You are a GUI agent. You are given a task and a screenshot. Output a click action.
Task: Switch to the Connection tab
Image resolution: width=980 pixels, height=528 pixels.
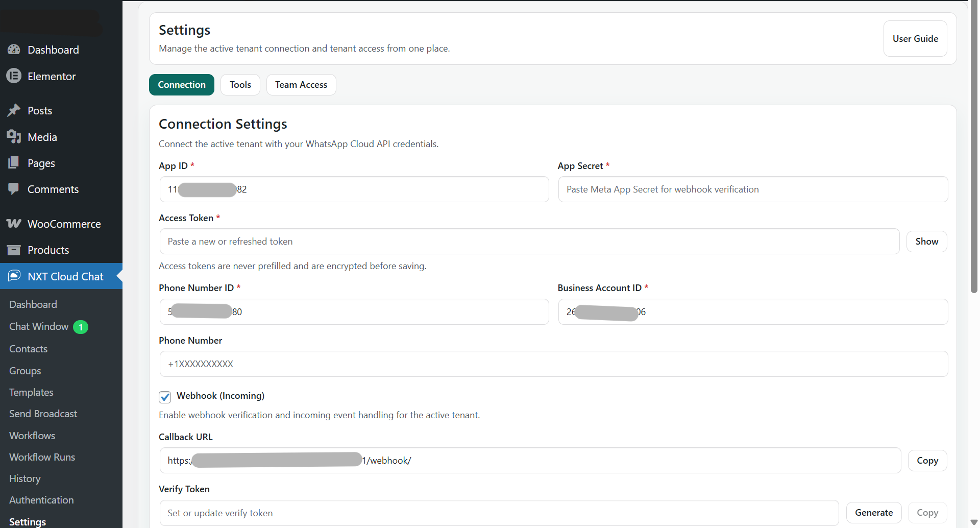[182, 85]
